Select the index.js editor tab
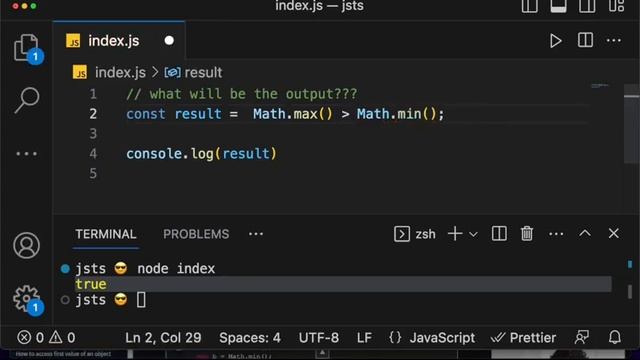This screenshot has width=640, height=360. click(x=119, y=41)
